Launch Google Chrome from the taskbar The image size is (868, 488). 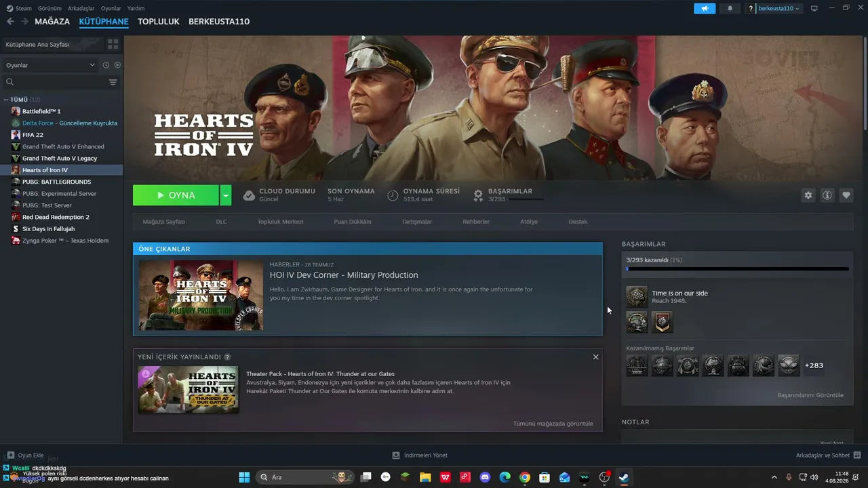(524, 477)
